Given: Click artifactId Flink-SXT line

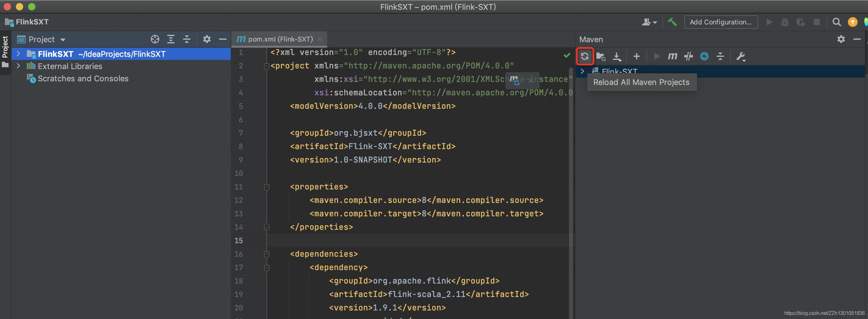Looking at the screenshot, I should (x=372, y=146).
